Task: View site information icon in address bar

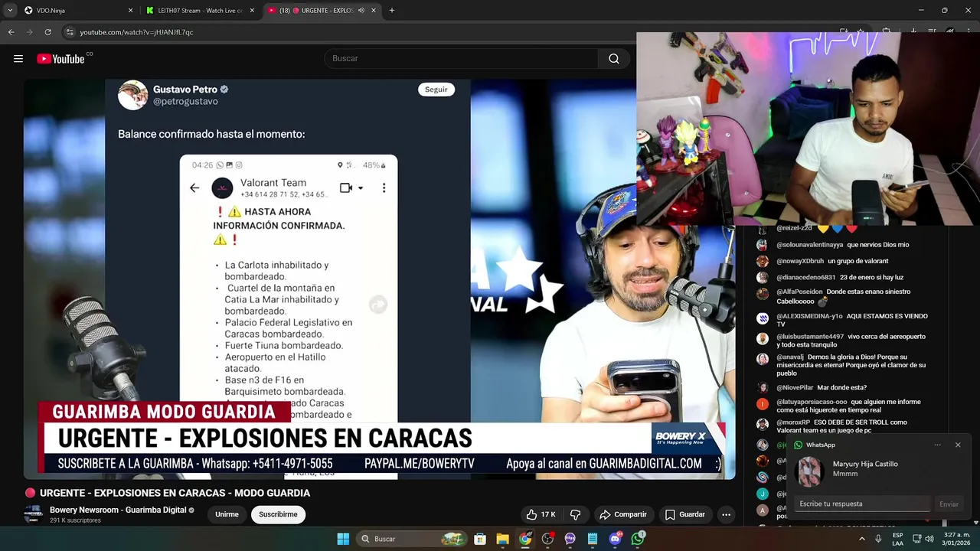Action: tap(70, 32)
